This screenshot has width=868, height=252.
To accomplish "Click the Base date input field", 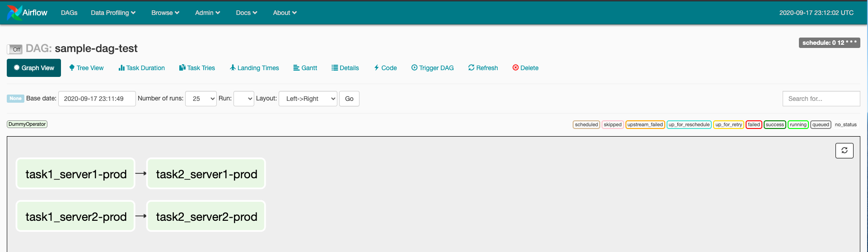I will pos(97,99).
